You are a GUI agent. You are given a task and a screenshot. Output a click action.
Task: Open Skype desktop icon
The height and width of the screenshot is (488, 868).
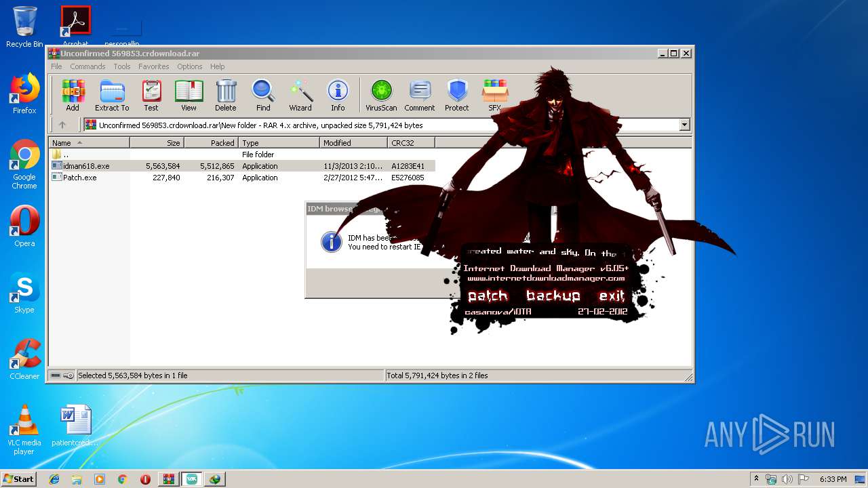point(24,293)
